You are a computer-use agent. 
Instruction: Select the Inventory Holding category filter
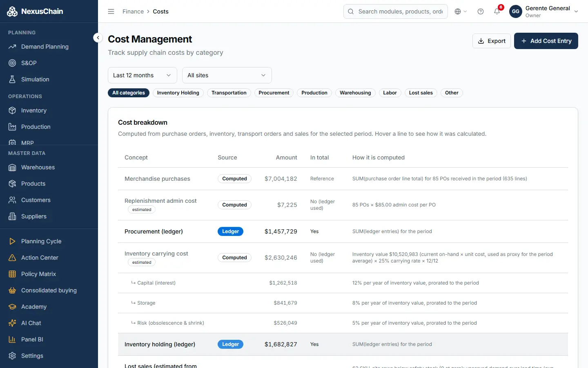(x=178, y=93)
